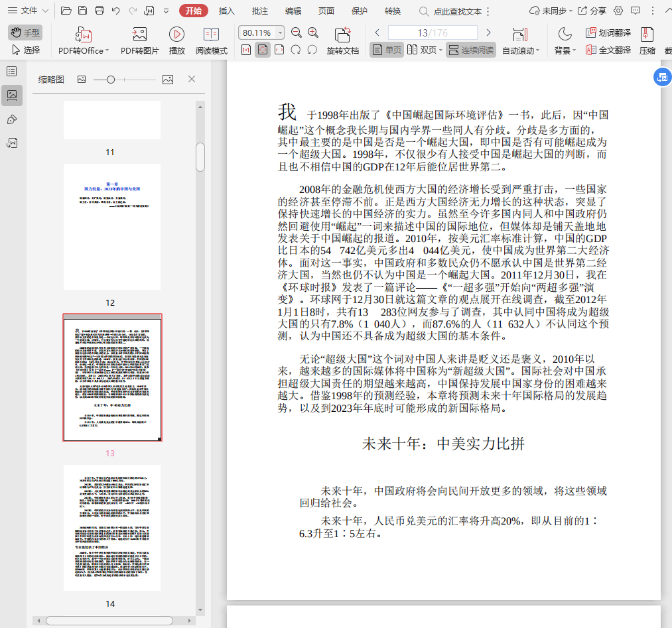Toggle 连续阅读 continuous reading
672x628 pixels.
tap(471, 50)
